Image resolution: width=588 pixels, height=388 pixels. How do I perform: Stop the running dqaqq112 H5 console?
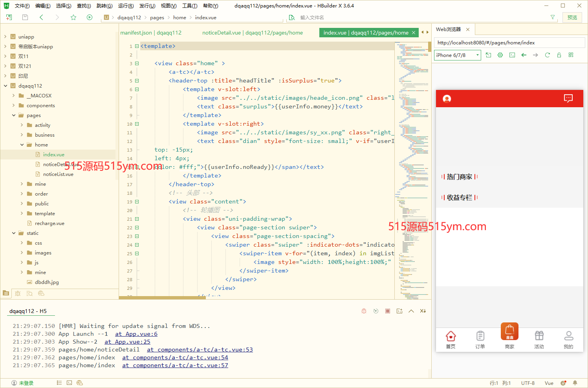(x=388, y=311)
